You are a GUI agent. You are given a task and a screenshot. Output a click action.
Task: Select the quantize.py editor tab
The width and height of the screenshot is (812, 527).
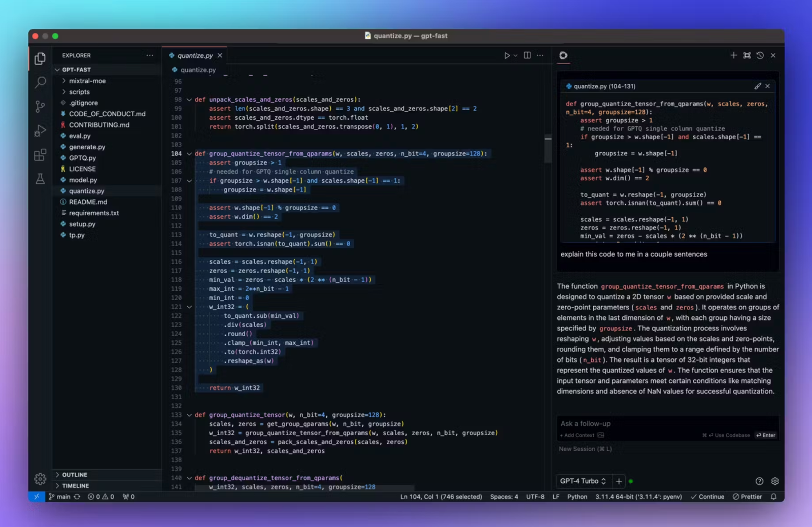[x=195, y=55]
